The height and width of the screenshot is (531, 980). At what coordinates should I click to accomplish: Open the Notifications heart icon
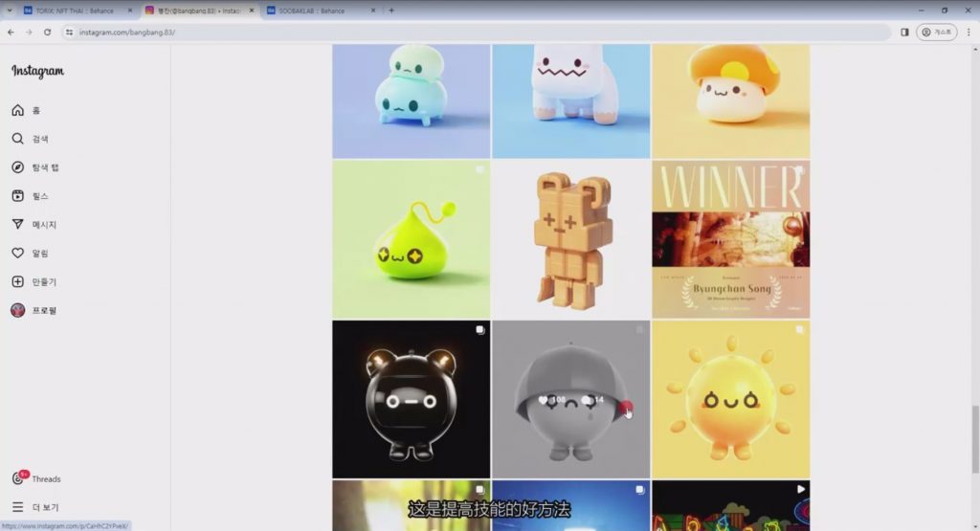pos(17,253)
